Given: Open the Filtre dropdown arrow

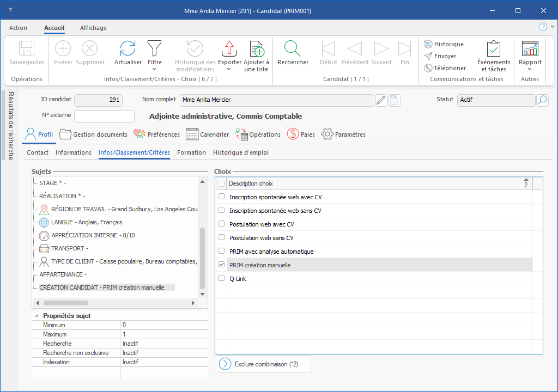Looking at the screenshot, I should (154, 69).
